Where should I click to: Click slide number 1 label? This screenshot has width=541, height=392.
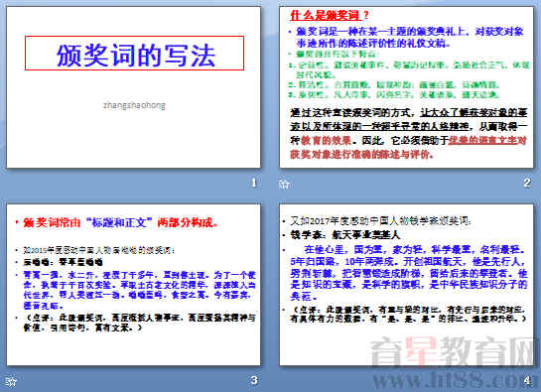pyautogui.click(x=254, y=183)
